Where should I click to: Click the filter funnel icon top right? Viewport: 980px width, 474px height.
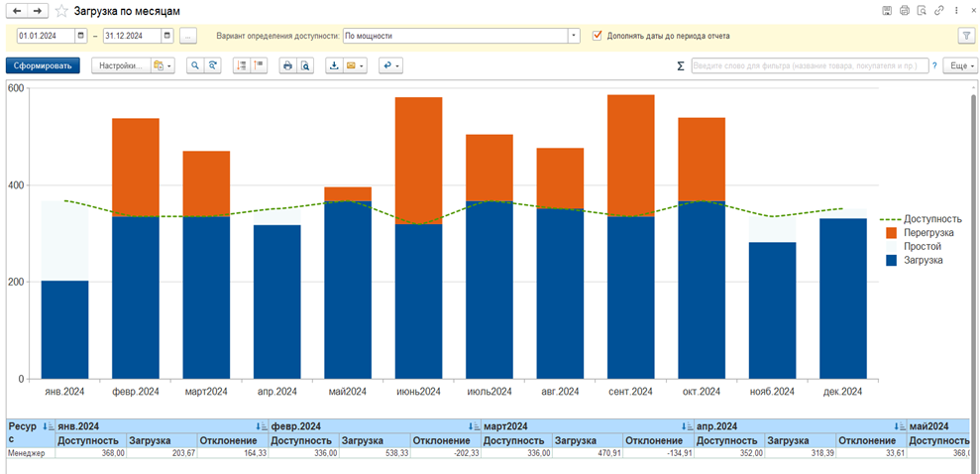[966, 36]
